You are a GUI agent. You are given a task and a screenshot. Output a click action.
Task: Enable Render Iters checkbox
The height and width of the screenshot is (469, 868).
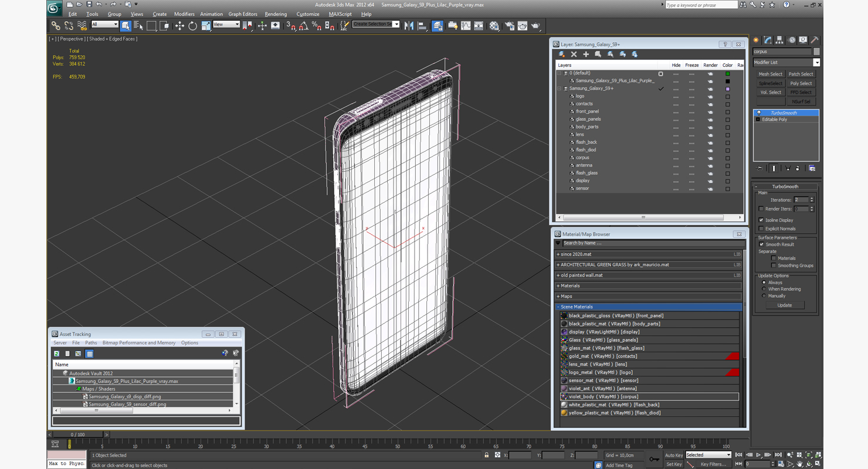[x=761, y=209]
